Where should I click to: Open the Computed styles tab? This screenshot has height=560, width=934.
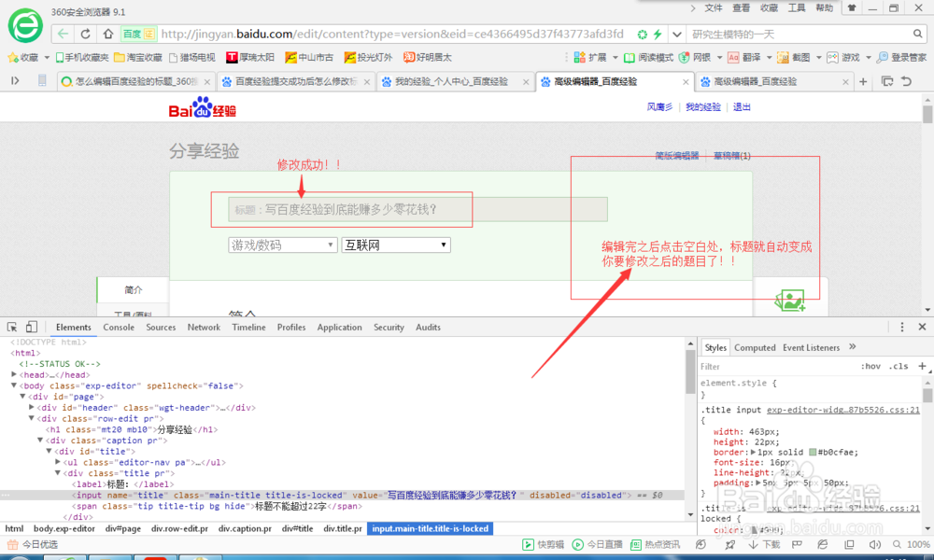tap(755, 347)
